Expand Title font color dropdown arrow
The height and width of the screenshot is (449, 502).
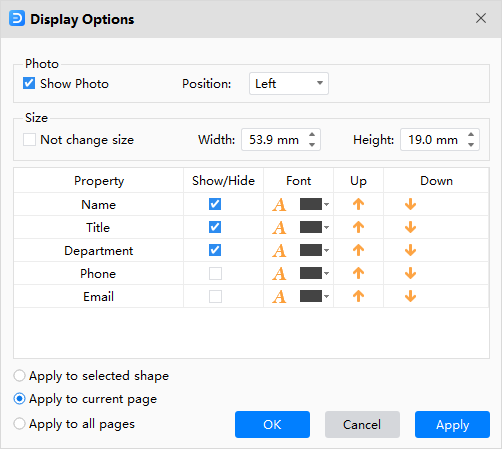327,227
